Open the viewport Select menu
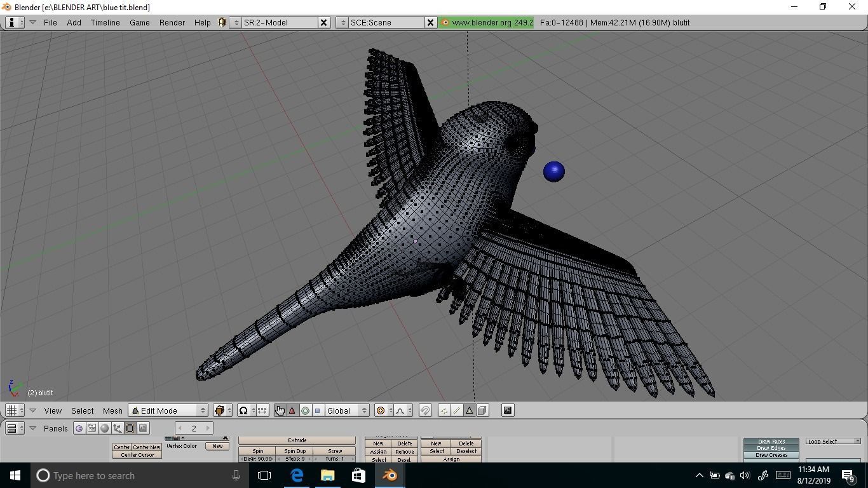The height and width of the screenshot is (488, 868). click(x=82, y=410)
